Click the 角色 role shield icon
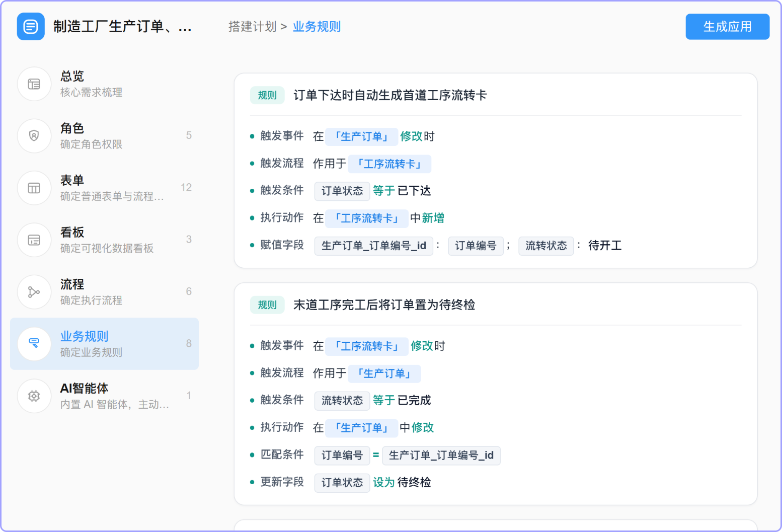The image size is (782, 532). click(34, 136)
